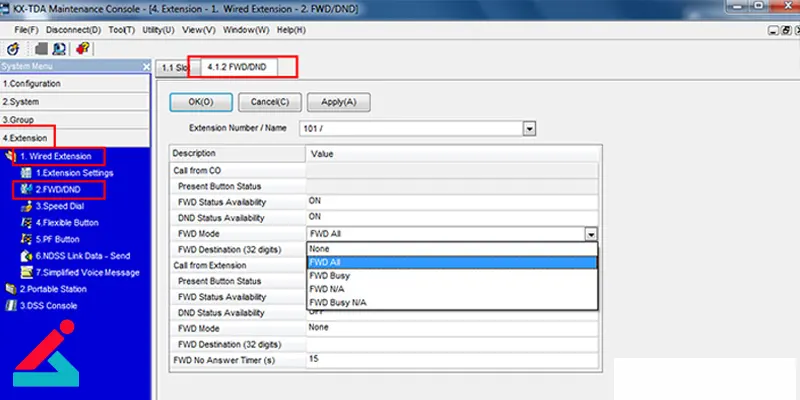Screen dimensions: 800x400
Task: Open the View menu
Action: [198, 30]
